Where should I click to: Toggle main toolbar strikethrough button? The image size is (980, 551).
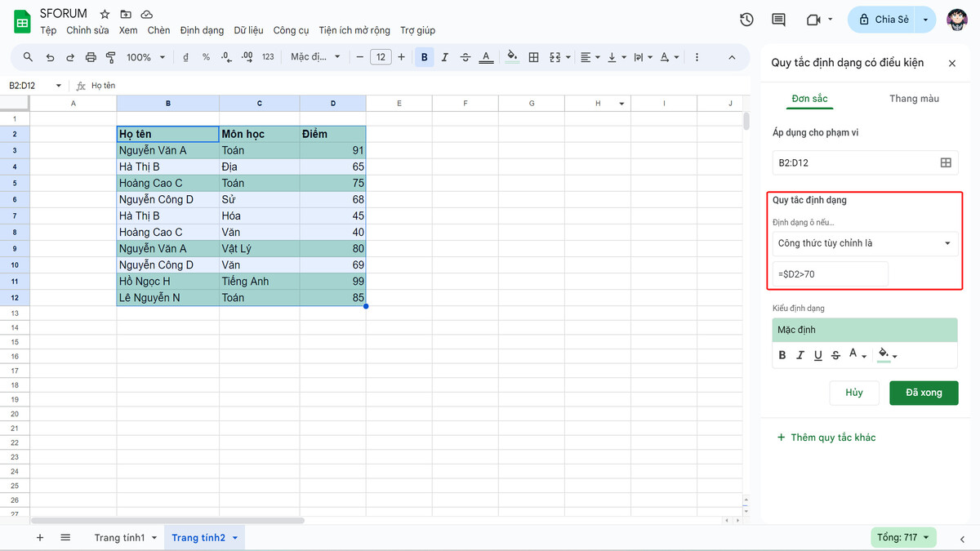[465, 57]
